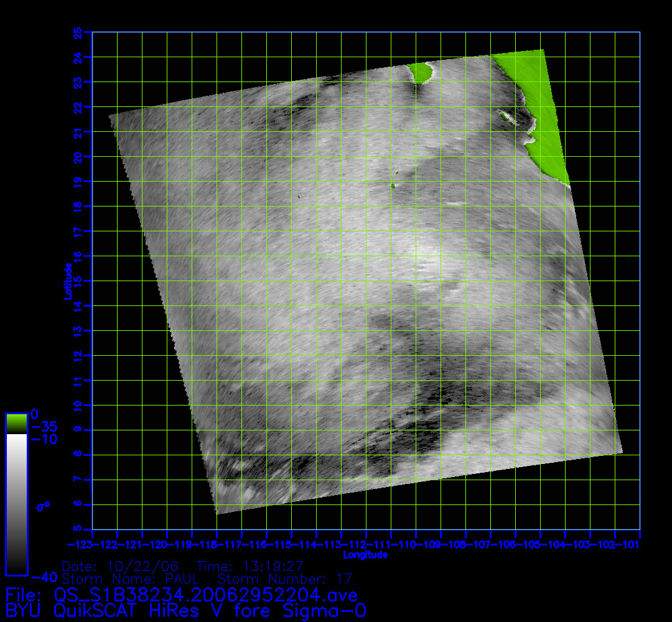Click the Latitude axis title

point(67,281)
